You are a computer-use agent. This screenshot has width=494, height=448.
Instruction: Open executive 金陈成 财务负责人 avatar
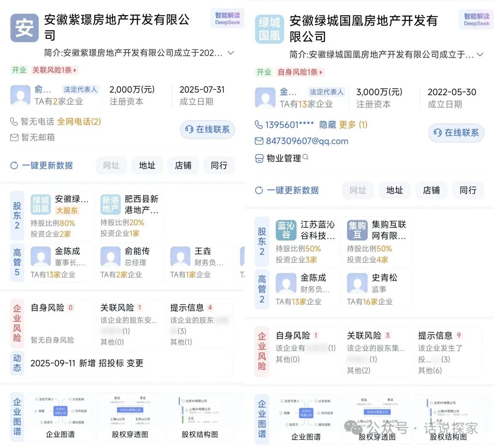(286, 283)
